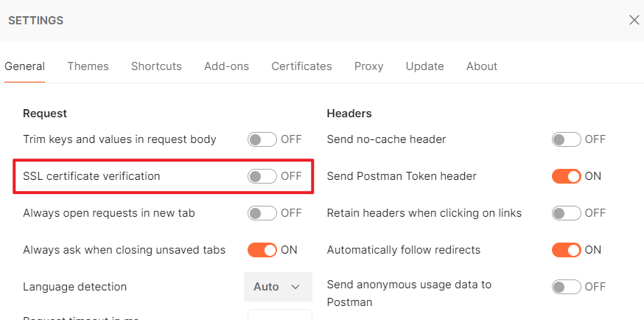
Task: Turn off Send Postman Token header
Action: (x=566, y=176)
